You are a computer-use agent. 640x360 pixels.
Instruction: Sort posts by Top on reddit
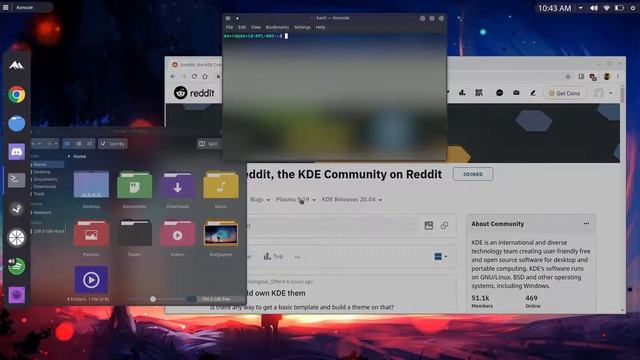click(x=273, y=256)
